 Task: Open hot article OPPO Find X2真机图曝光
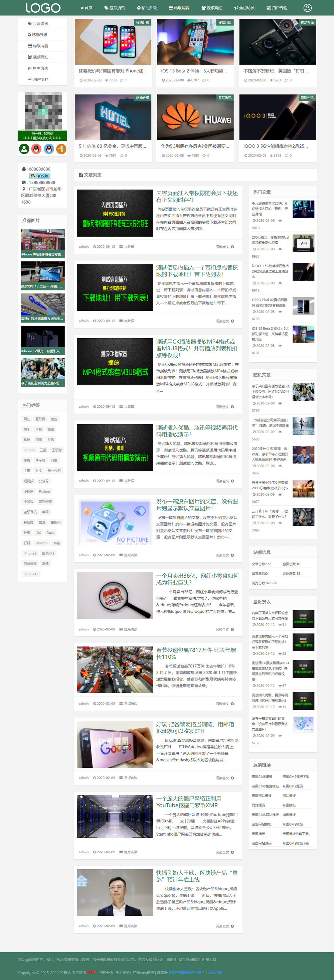[x=270, y=302]
